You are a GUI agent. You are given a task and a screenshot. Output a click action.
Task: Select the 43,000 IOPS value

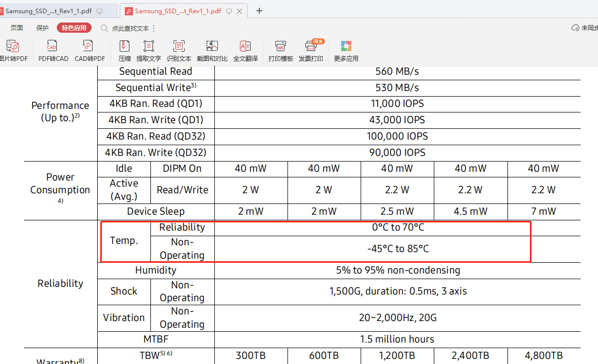point(397,120)
